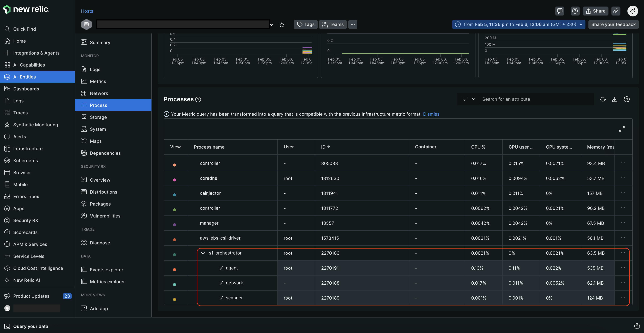Launch the New Relic AI assistant
This screenshot has height=333, width=644.
633,11
